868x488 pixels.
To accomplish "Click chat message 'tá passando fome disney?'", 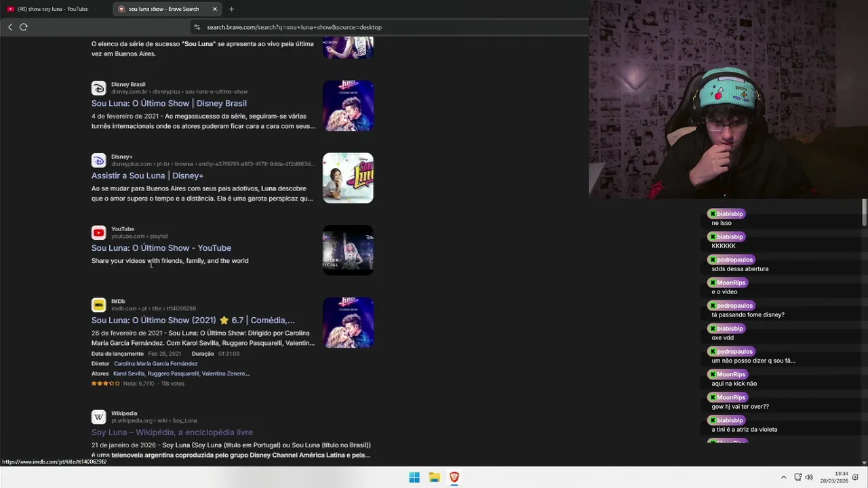I will pos(748,315).
